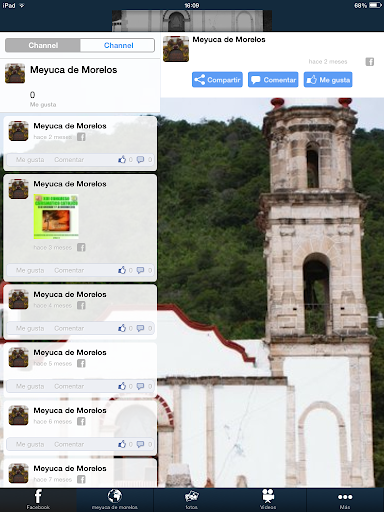Open the fotos tab icon
The width and height of the screenshot is (384, 512).
tap(192, 500)
